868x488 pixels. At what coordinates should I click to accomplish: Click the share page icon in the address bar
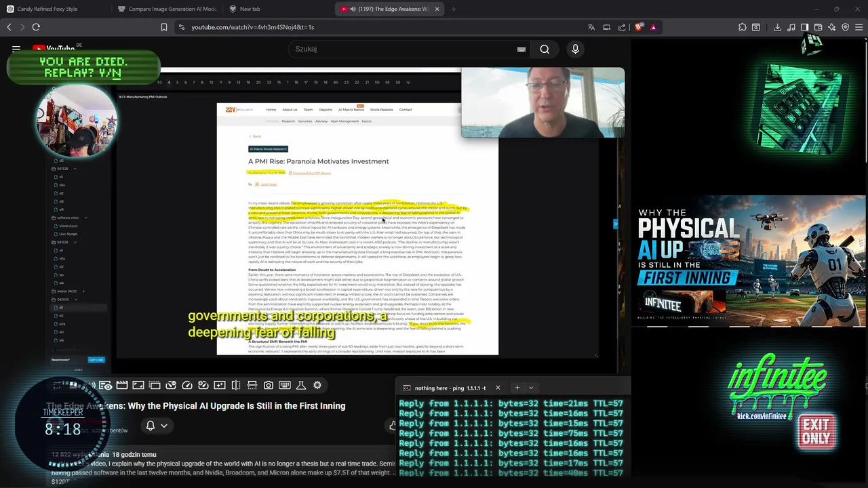point(622,27)
